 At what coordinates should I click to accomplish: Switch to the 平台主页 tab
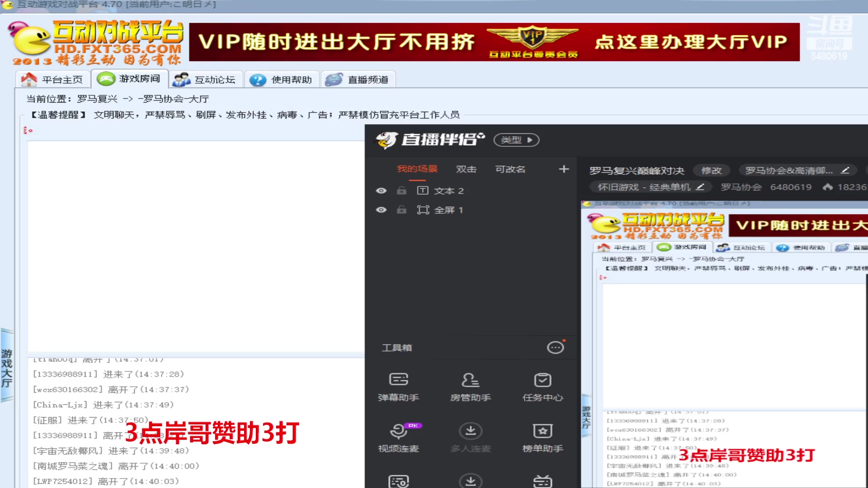(x=52, y=80)
